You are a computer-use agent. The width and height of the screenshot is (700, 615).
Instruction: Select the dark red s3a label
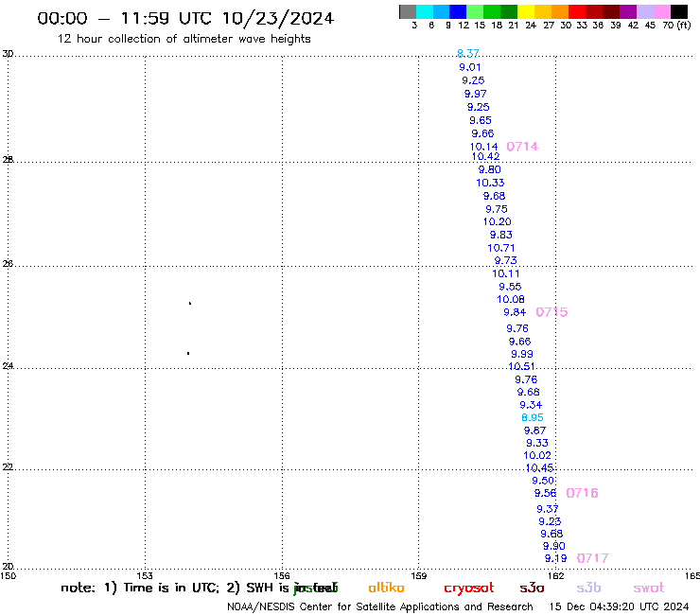[533, 588]
